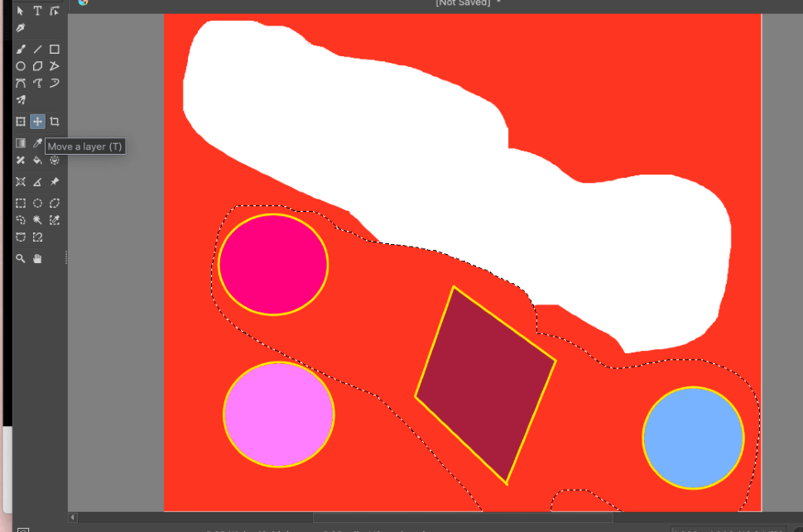803x532 pixels.
Task: Open the Gradient tool
Action: [21, 143]
